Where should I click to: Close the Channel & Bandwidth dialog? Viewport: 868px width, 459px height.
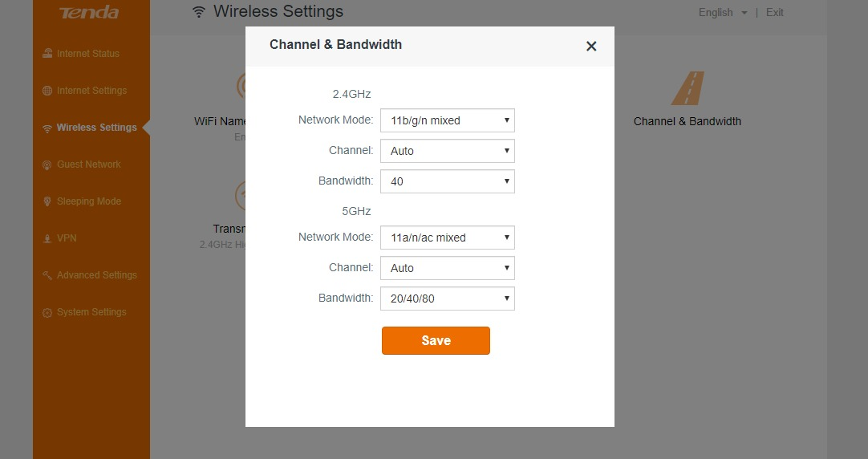[591, 47]
